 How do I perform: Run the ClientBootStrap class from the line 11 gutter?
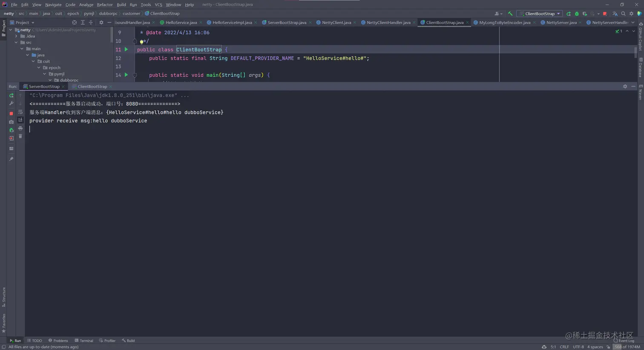coord(126,49)
